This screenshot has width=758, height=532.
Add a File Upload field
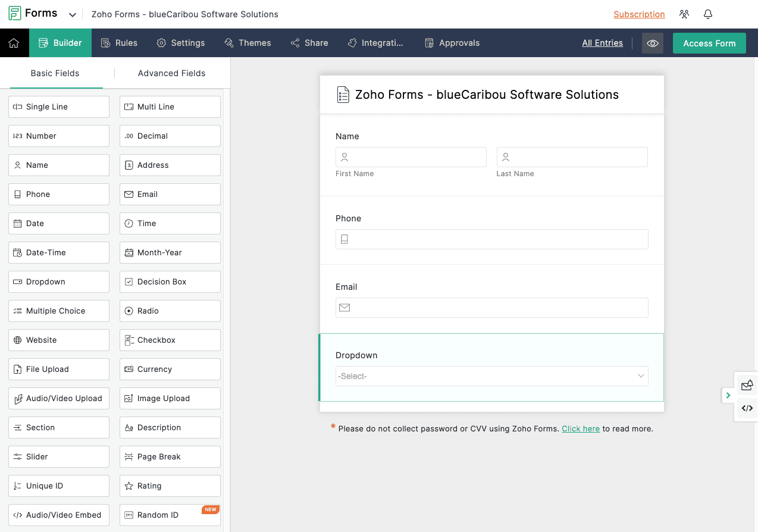pos(59,369)
